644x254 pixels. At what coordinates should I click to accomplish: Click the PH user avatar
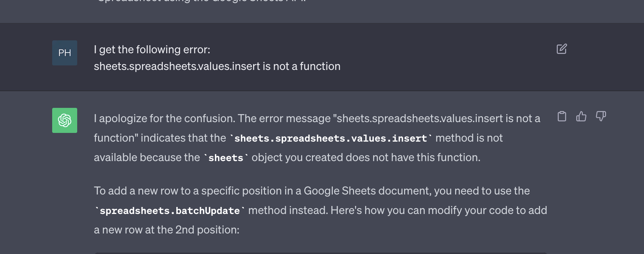click(x=65, y=53)
